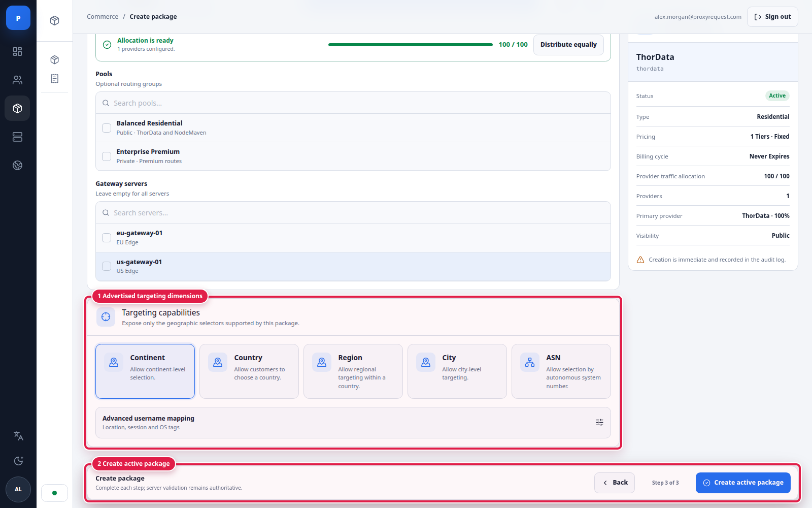Focus the Search pools input

pyautogui.click(x=353, y=103)
